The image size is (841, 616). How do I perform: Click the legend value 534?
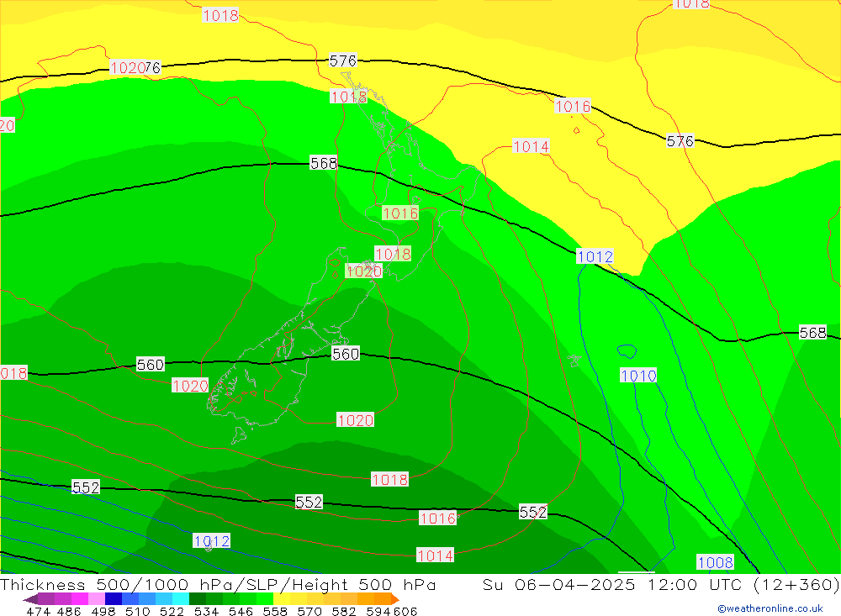coord(207,611)
